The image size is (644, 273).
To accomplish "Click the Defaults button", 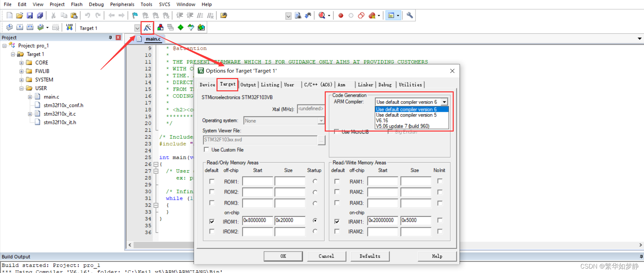I will pos(370,256).
